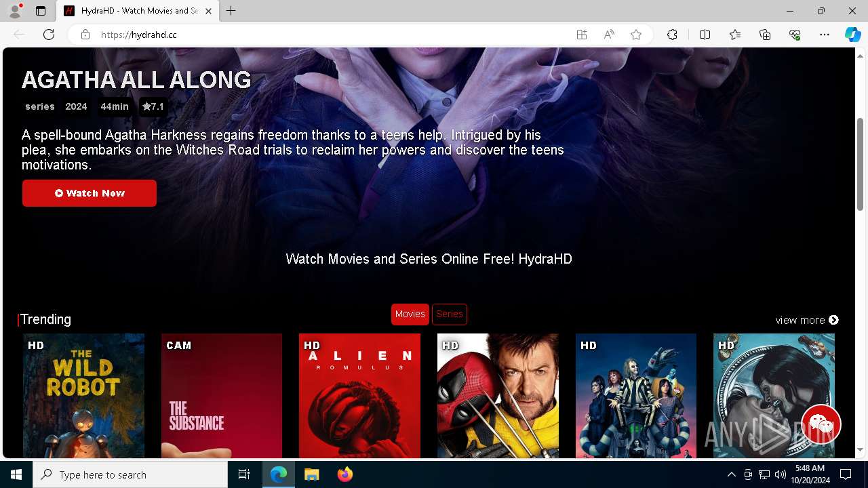
Task: Open the volume control icon
Action: (x=781, y=474)
